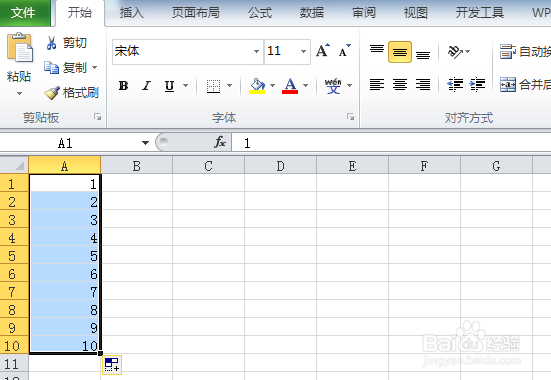Viewport: 551px width, 380px height.
Task: Switch to the Home (开始) tab
Action: pyautogui.click(x=80, y=13)
